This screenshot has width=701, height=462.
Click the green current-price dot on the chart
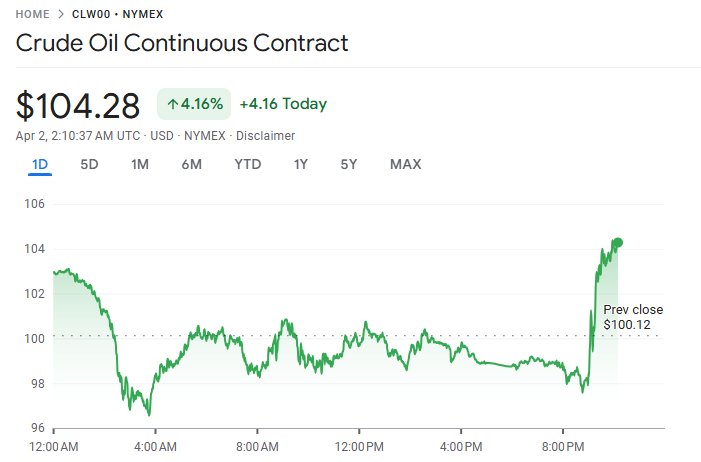[x=617, y=243]
